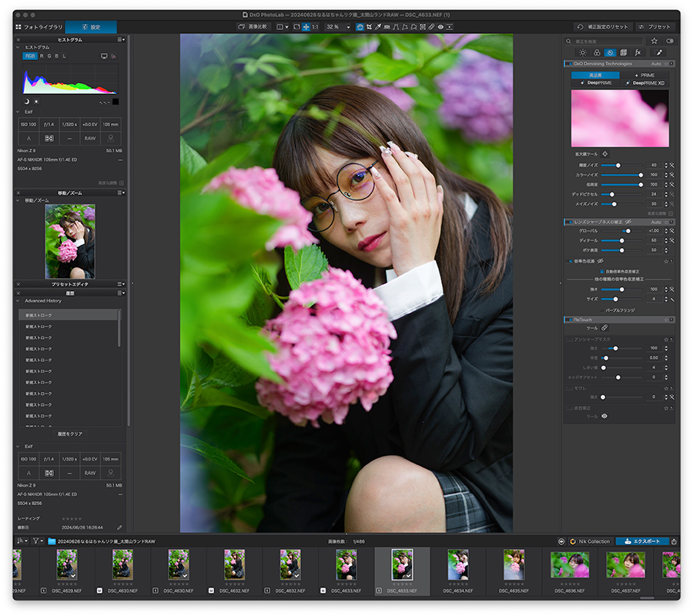Toggle active corrections only switch near search
Screen dimensions: 693x616
[670, 41]
